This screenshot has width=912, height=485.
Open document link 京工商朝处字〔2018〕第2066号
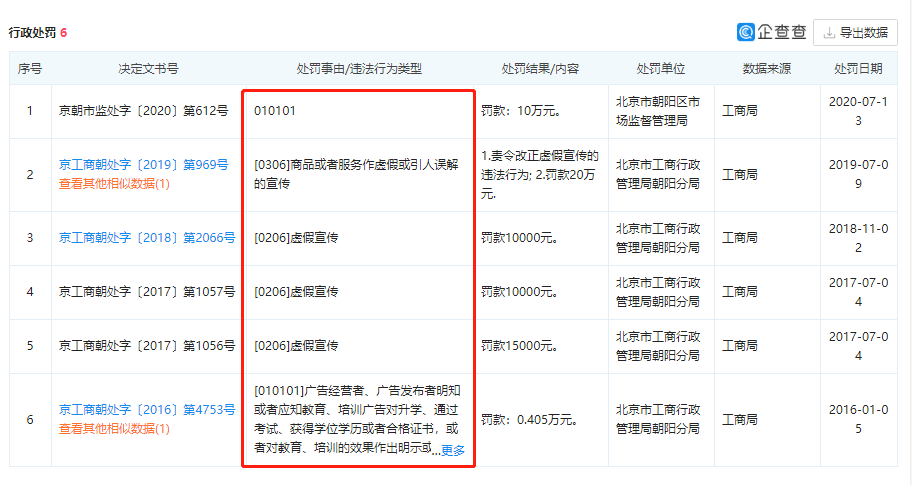(147, 238)
